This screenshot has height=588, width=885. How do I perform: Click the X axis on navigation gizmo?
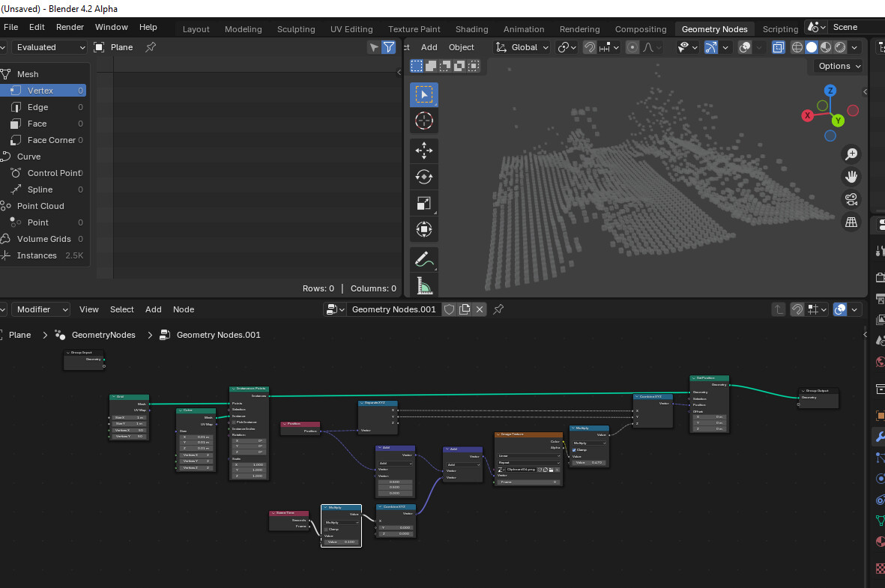point(808,115)
